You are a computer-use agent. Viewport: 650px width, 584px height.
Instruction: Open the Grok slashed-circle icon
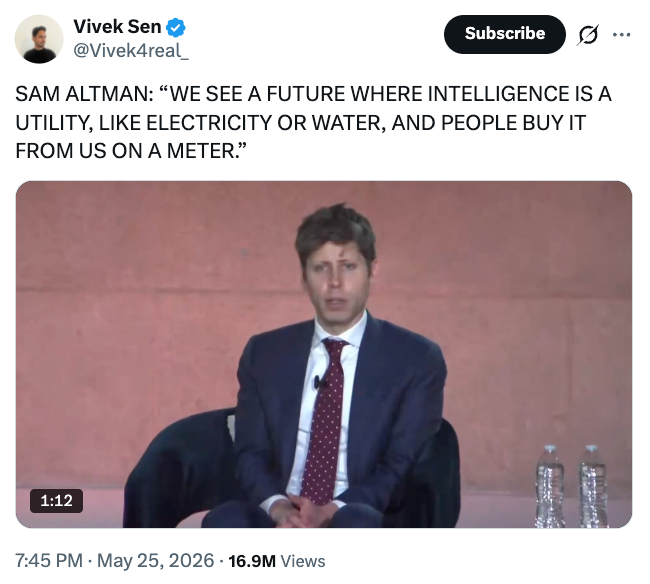pyautogui.click(x=588, y=34)
